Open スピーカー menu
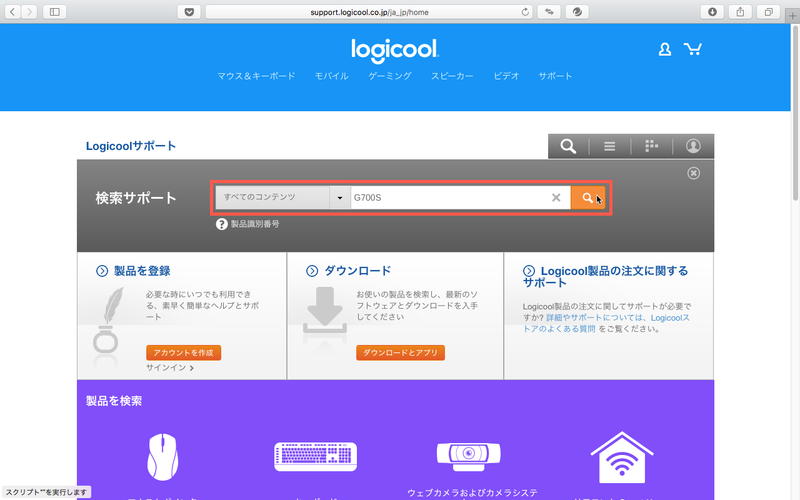800x500 pixels. pyautogui.click(x=452, y=76)
